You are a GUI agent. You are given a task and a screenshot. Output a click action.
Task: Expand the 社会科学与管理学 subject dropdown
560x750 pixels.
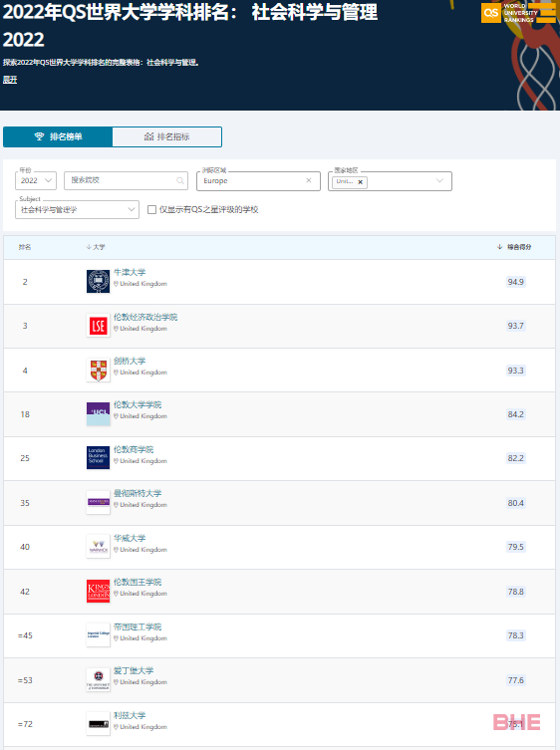point(77,209)
